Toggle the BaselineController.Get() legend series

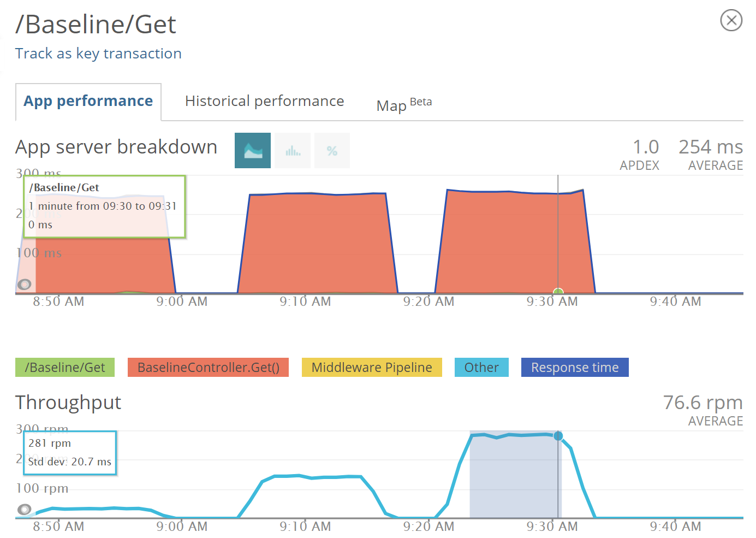pyautogui.click(x=208, y=367)
